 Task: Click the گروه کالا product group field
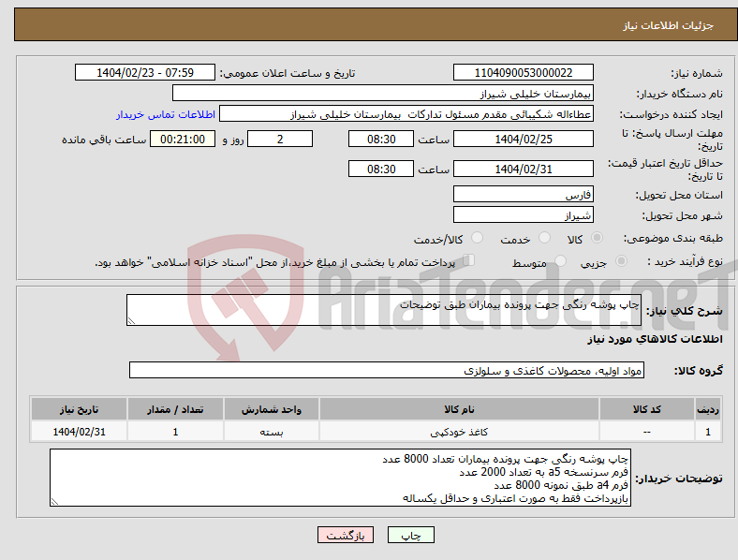pos(387,370)
